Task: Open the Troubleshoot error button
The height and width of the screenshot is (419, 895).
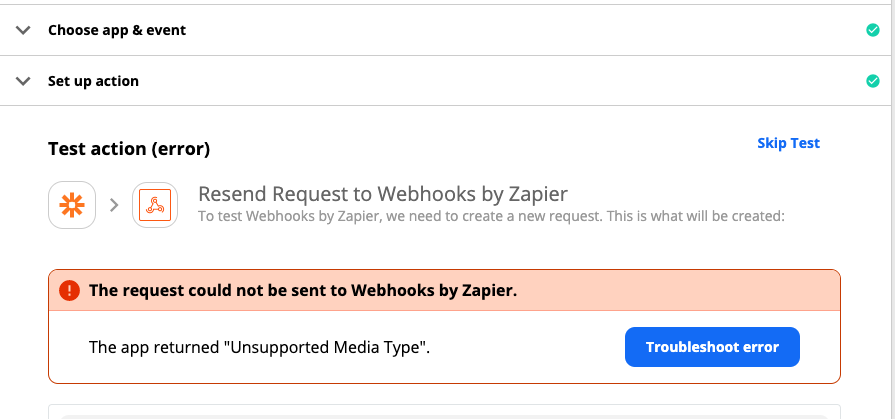Action: 712,347
